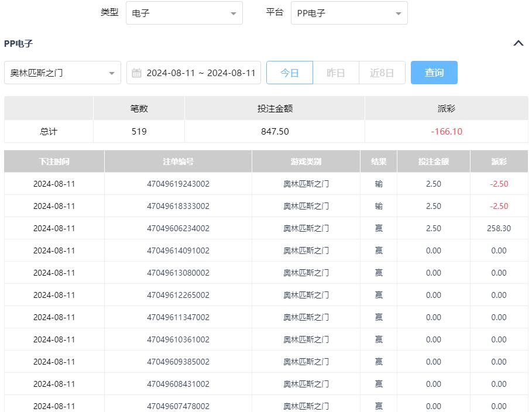532x412 pixels.
Task: Open the 类型 dropdown showing 电子
Action: point(184,13)
